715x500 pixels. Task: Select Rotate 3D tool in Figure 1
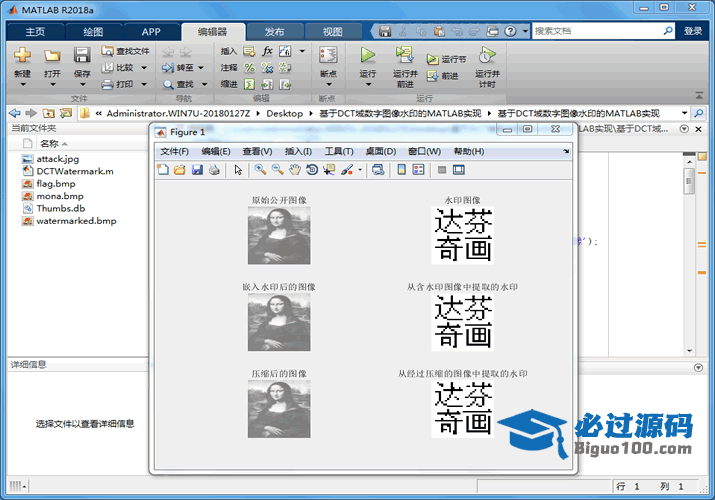pos(312,170)
